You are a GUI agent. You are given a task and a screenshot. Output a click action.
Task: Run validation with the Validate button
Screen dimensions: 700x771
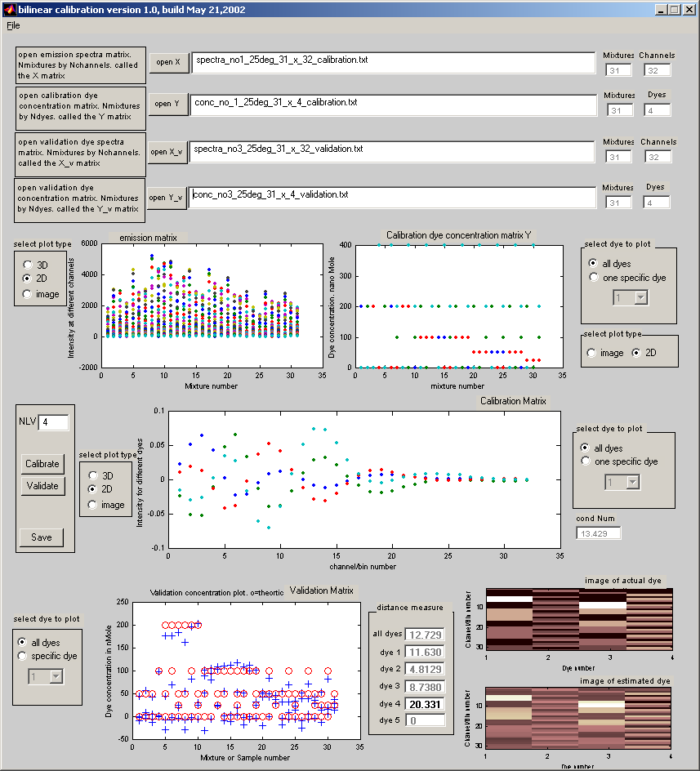(x=42, y=485)
